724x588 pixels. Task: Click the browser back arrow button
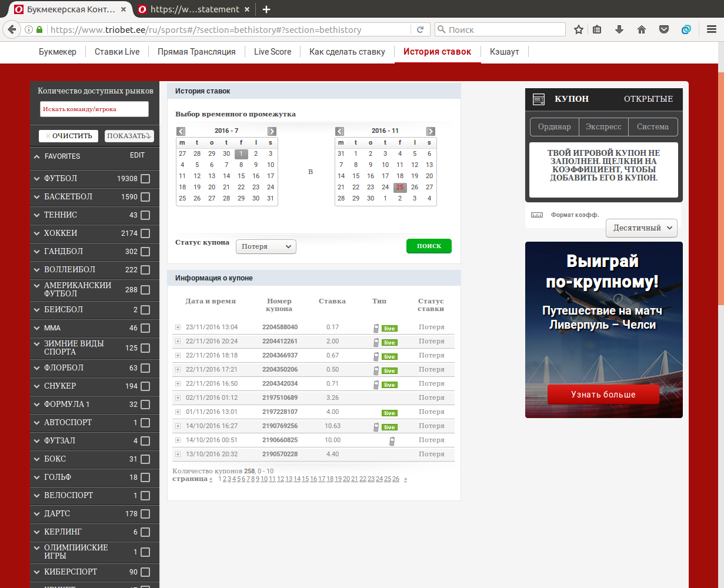[11, 29]
